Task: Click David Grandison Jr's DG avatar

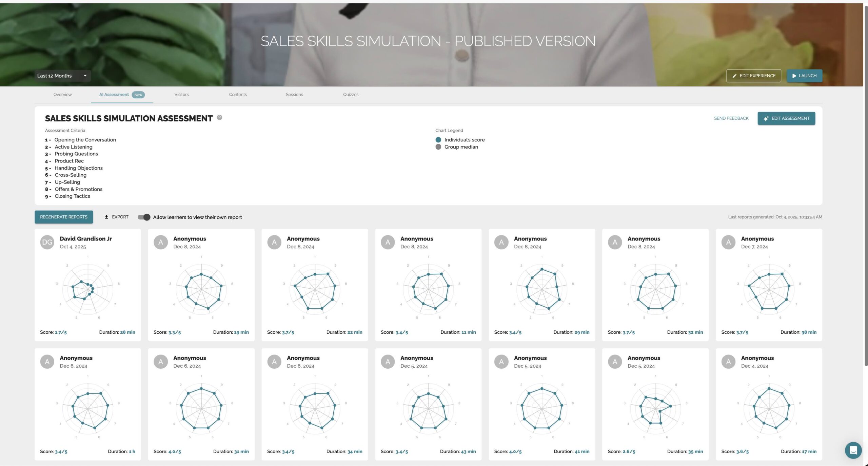Action: coord(47,242)
